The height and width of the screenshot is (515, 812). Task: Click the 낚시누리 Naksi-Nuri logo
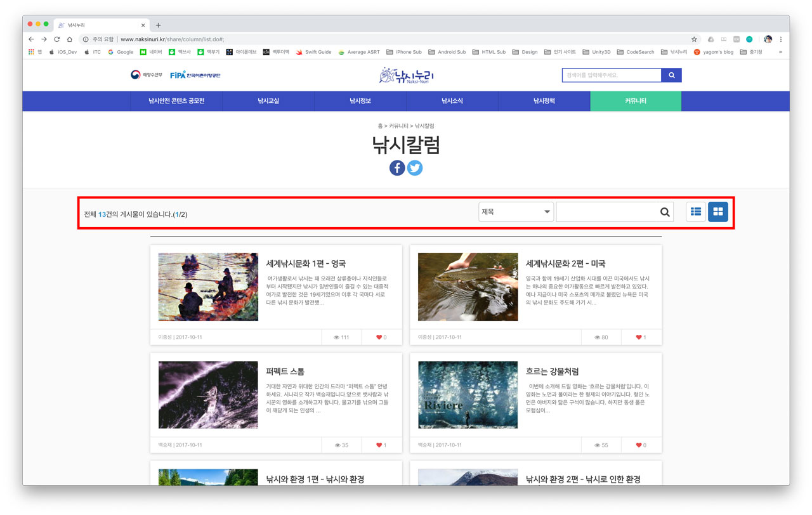[406, 75]
